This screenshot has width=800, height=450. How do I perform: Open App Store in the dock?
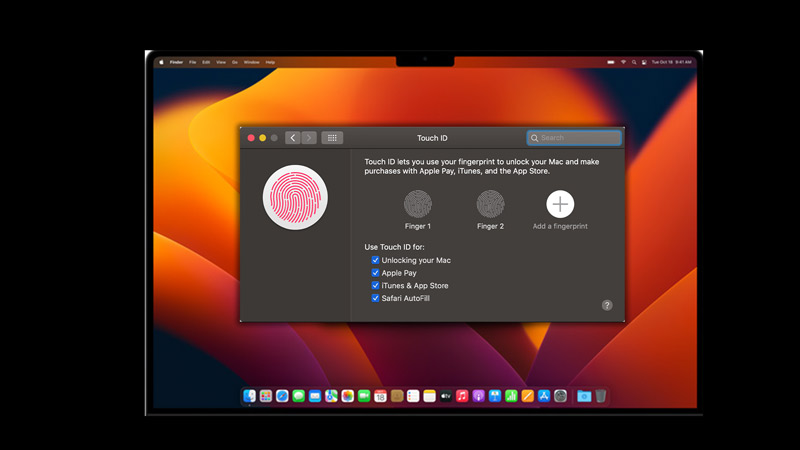click(544, 396)
